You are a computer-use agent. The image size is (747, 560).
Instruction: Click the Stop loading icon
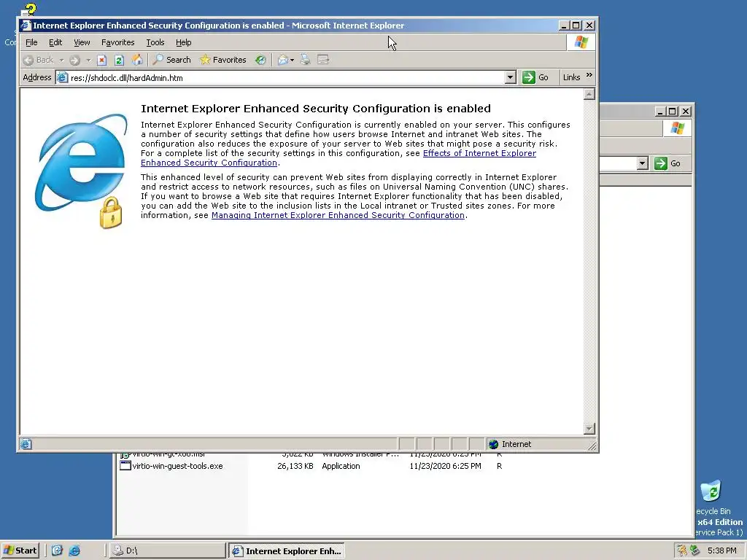pos(101,60)
